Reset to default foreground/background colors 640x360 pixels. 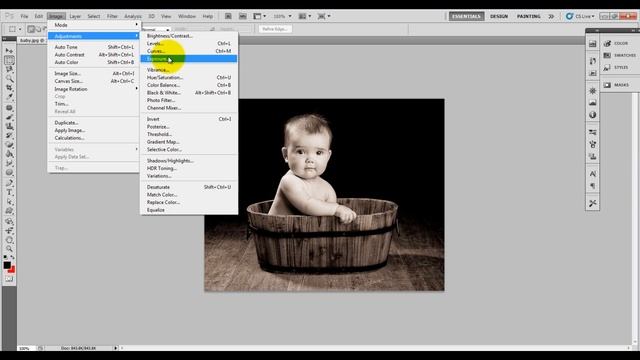5,258
